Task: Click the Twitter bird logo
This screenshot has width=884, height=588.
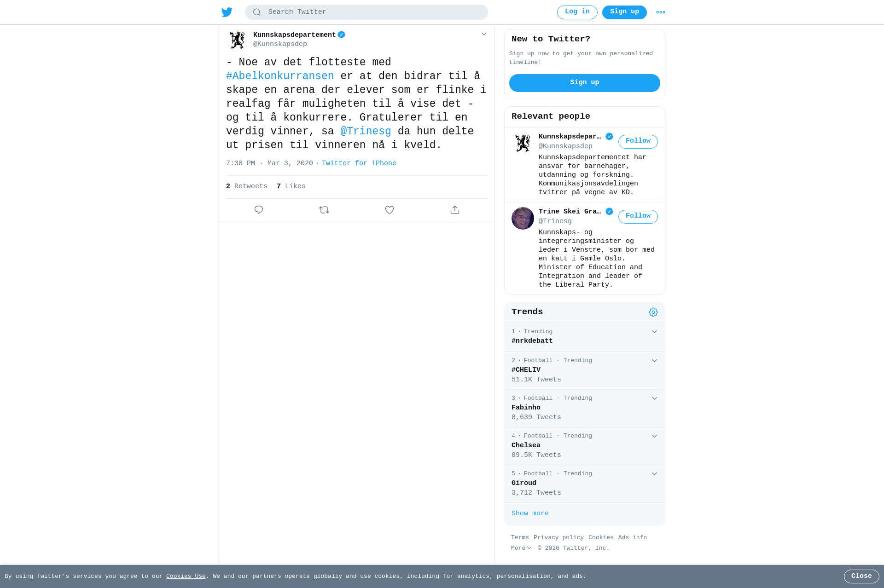Action: coord(227,12)
